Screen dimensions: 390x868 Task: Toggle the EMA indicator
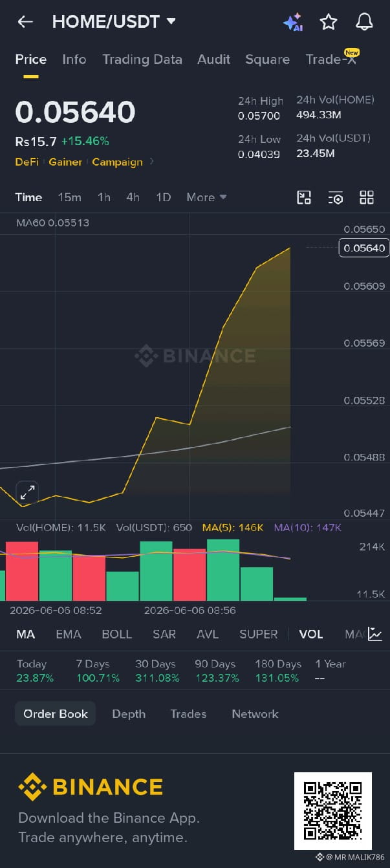point(69,635)
